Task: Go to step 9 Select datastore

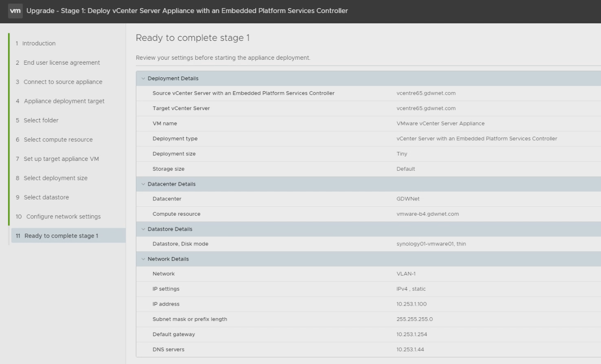Action: 42,197
